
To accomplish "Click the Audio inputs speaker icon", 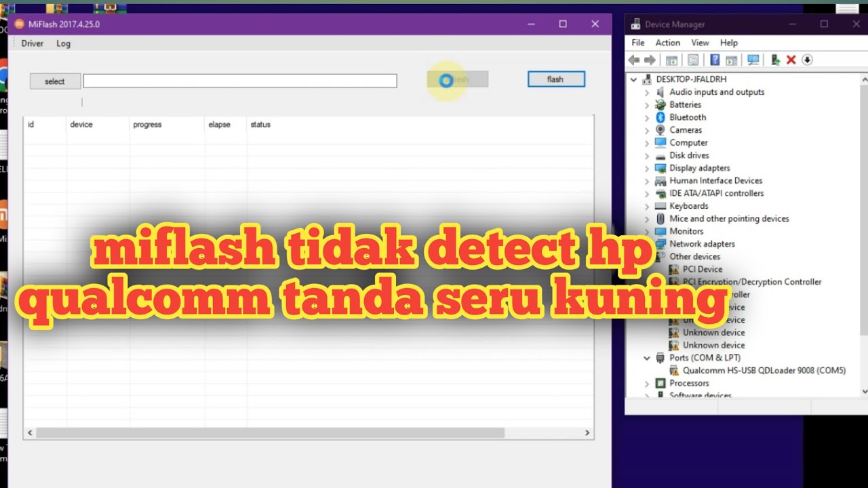I will (x=660, y=92).
